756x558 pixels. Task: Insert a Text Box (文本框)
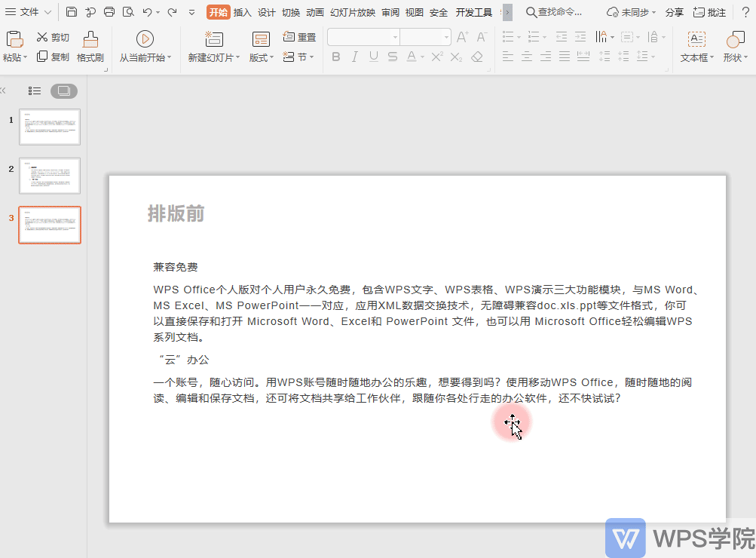[x=696, y=47]
